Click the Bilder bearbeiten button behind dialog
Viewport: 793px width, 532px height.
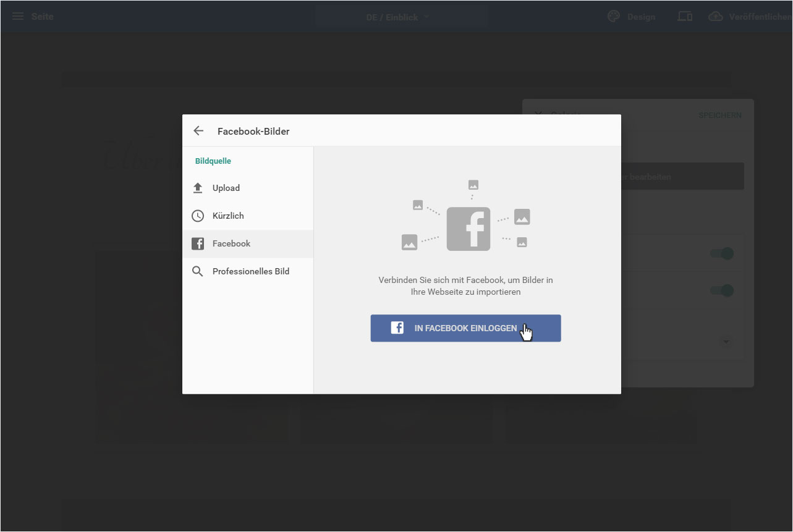(683, 177)
